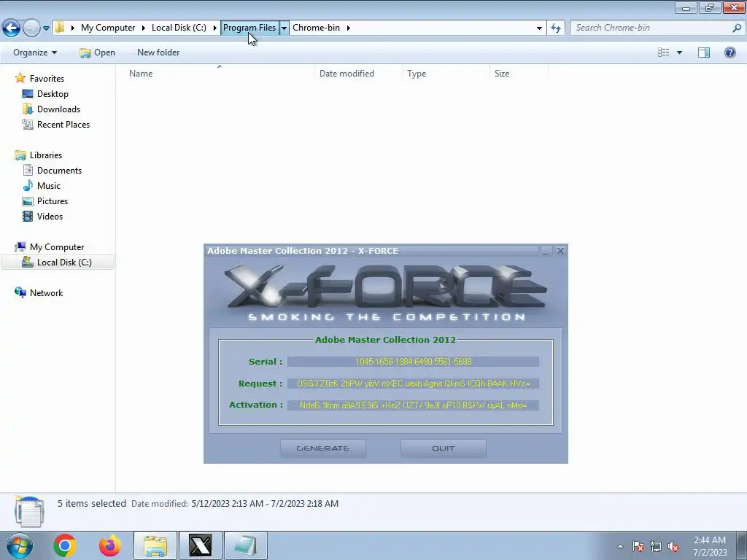Open address bar history dropdown
The image size is (747, 560).
pos(539,28)
